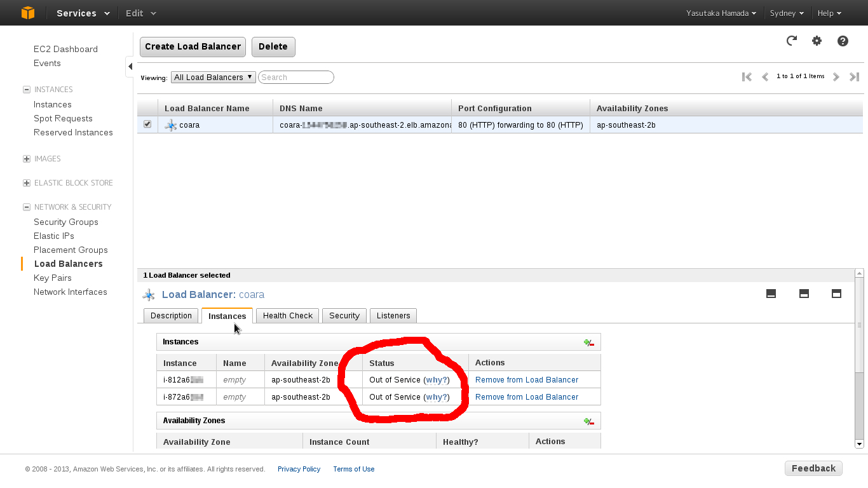Viewport: 868px width, 488px height.
Task: Open the Edit dropdown menu
Action: [x=140, y=13]
